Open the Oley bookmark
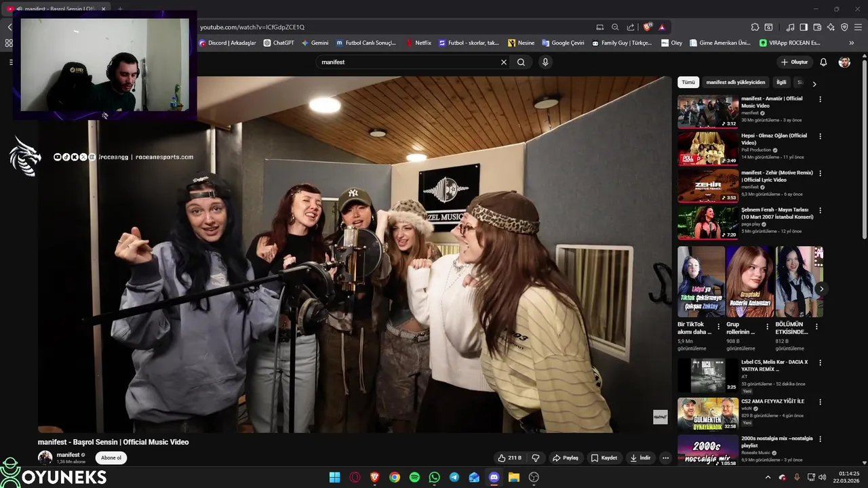 pyautogui.click(x=671, y=43)
